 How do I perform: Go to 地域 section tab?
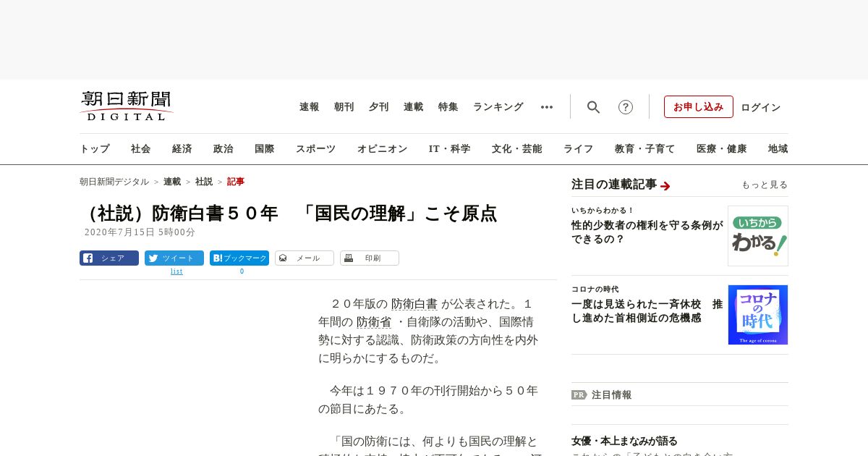(x=778, y=149)
